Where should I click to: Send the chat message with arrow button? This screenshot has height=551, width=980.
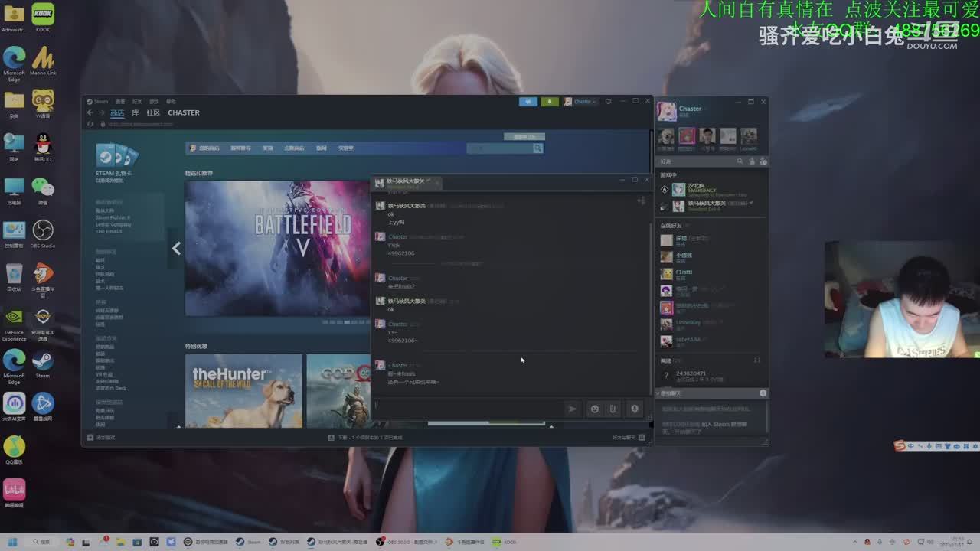click(x=572, y=409)
